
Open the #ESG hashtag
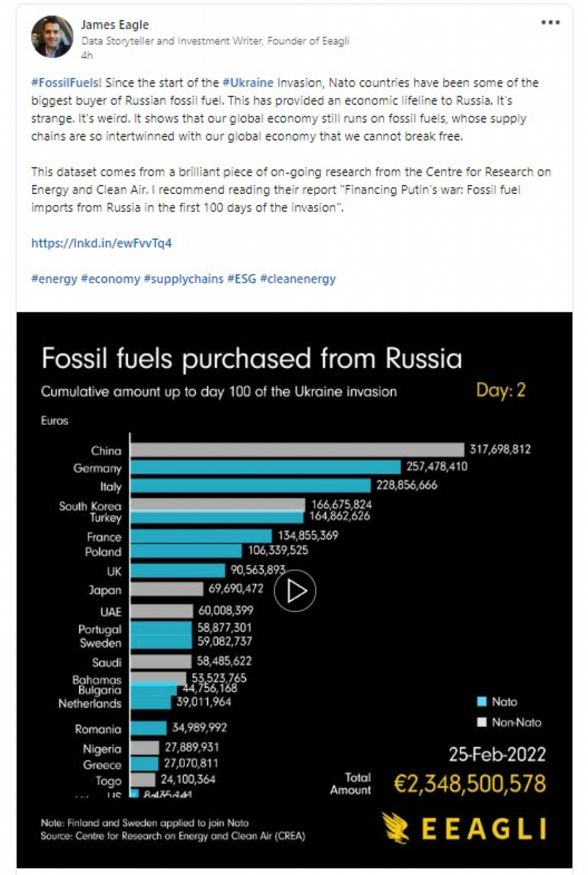click(241, 278)
